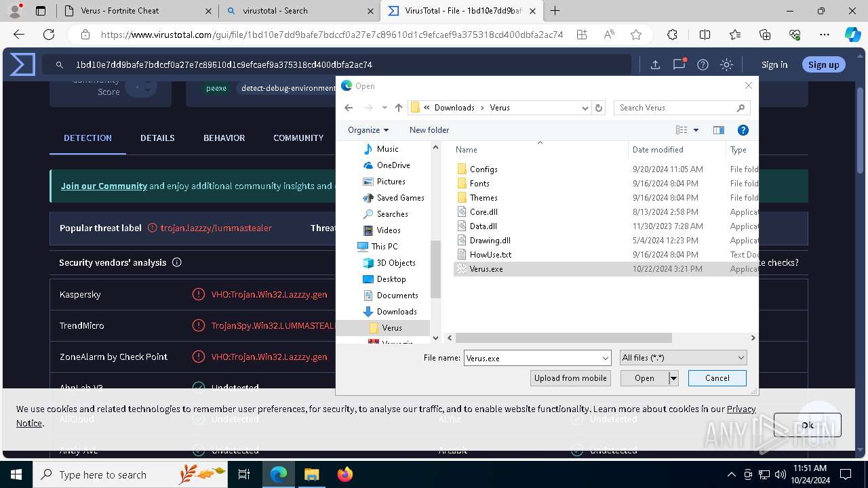The image size is (868, 488).
Task: Select HowUse.txt file
Action: [490, 255]
